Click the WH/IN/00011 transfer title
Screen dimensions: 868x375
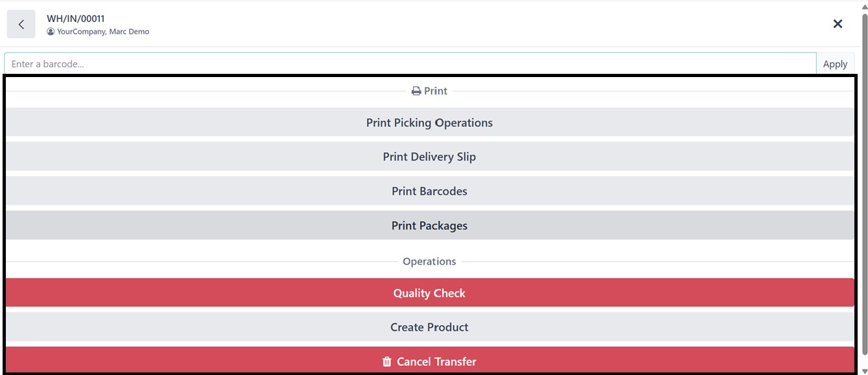tap(75, 19)
